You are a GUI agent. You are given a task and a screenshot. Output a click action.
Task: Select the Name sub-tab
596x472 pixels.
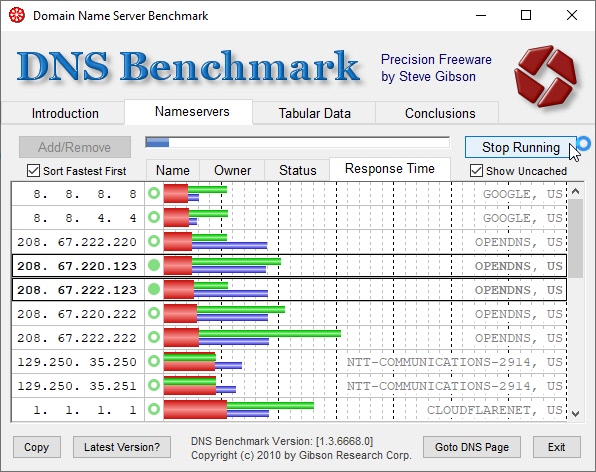point(173,170)
